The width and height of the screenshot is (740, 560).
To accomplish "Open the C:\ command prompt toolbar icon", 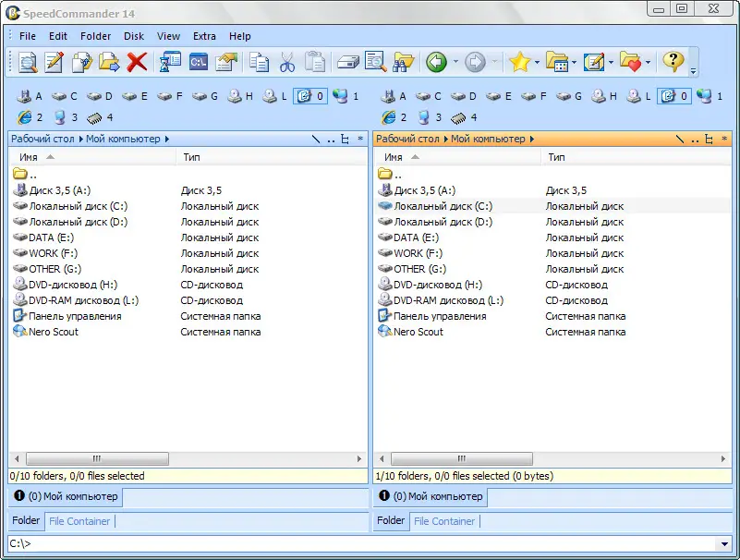I will [199, 62].
